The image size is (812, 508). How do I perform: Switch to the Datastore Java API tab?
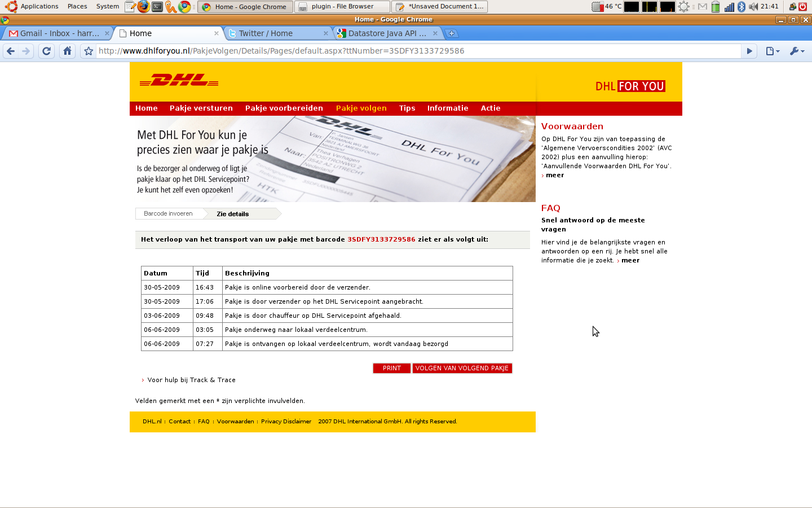[x=387, y=33]
